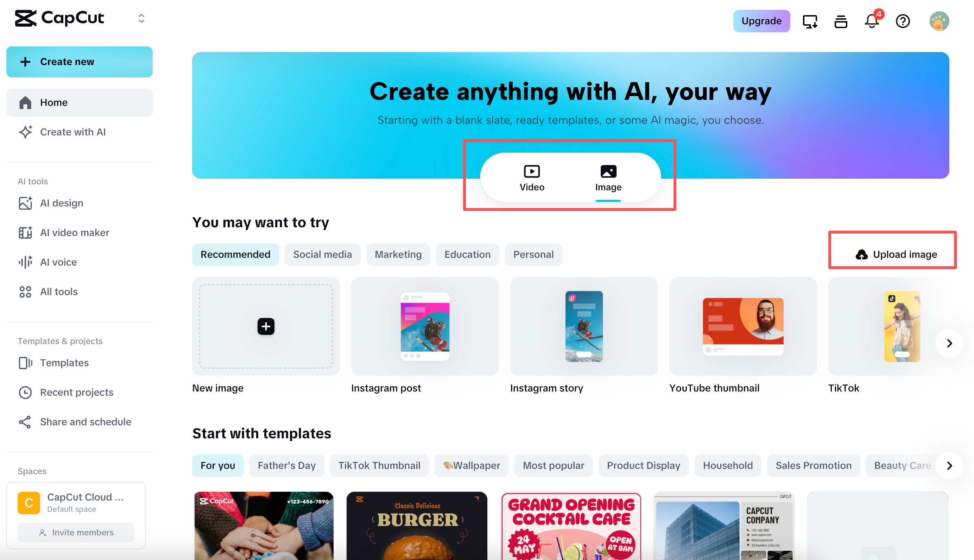Select the Father's Day template filter
The image size is (974, 560).
coord(286,465)
